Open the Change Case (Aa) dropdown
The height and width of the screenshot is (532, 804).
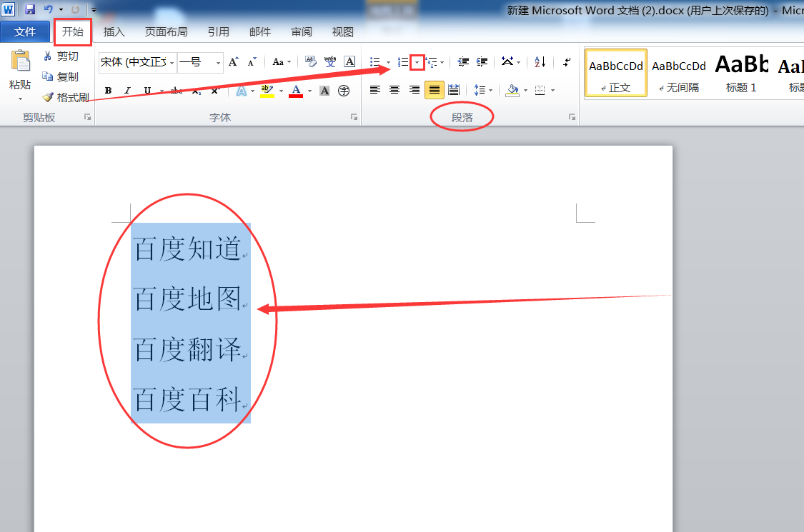[282, 62]
